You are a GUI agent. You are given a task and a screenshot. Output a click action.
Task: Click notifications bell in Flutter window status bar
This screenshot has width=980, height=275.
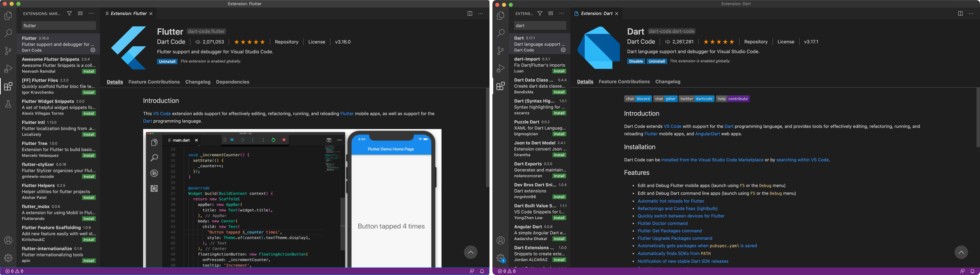[482, 271]
